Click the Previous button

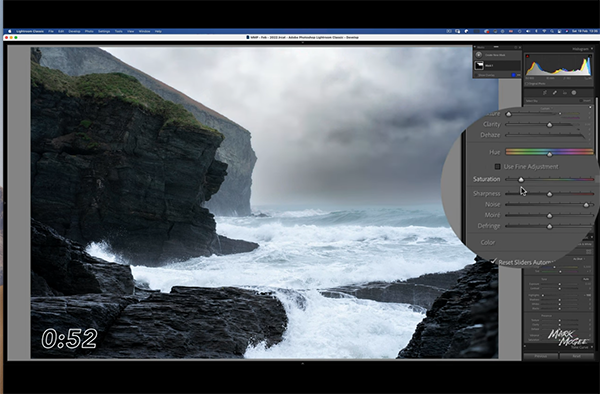(x=541, y=356)
